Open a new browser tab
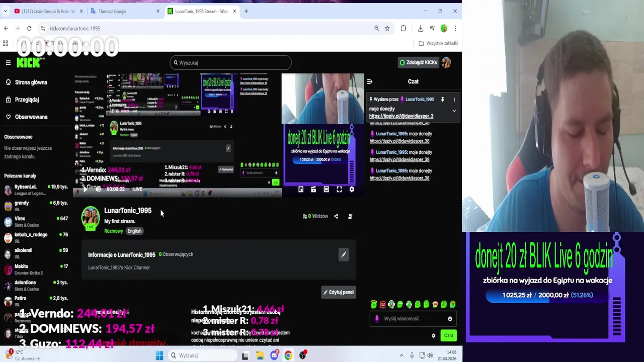The image size is (644, 362). pos(246,11)
